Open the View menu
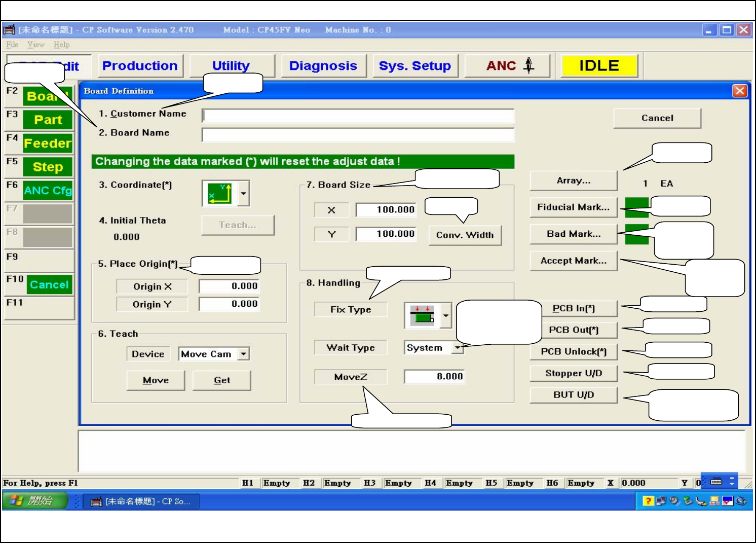This screenshot has height=543, width=756. pos(36,45)
